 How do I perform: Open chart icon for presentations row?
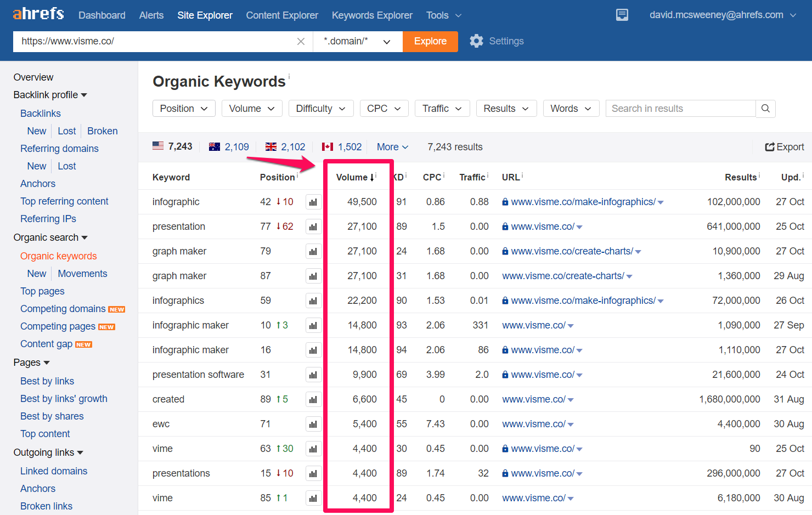(x=313, y=473)
